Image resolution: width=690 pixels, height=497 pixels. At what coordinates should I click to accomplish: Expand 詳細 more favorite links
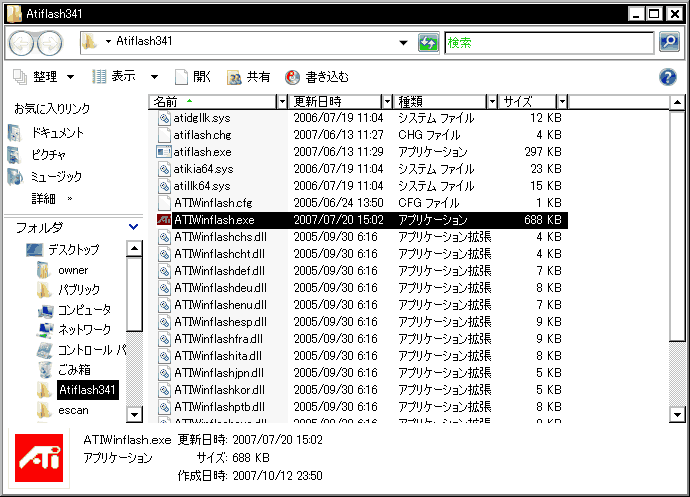point(51,199)
